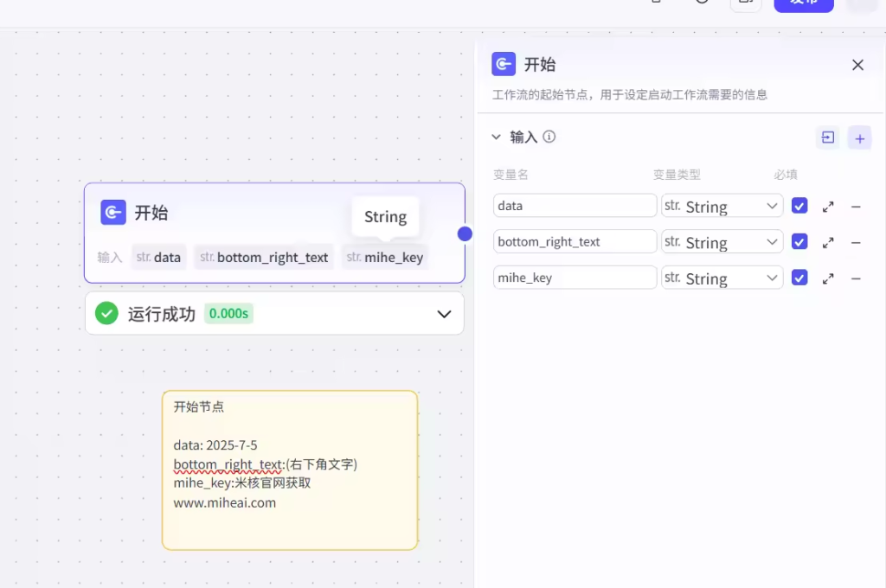
Task: Add a new input variable with plus icon
Action: [x=859, y=137]
